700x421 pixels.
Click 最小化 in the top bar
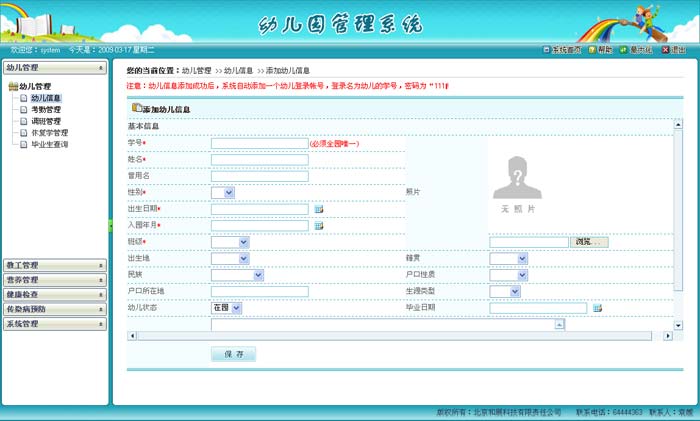click(624, 49)
